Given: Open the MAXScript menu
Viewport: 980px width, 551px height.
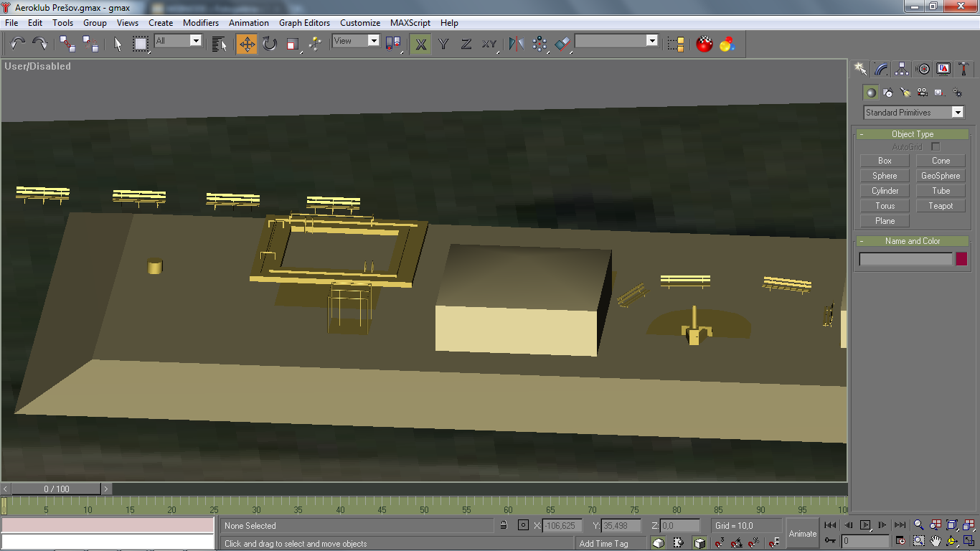Looking at the screenshot, I should point(410,23).
